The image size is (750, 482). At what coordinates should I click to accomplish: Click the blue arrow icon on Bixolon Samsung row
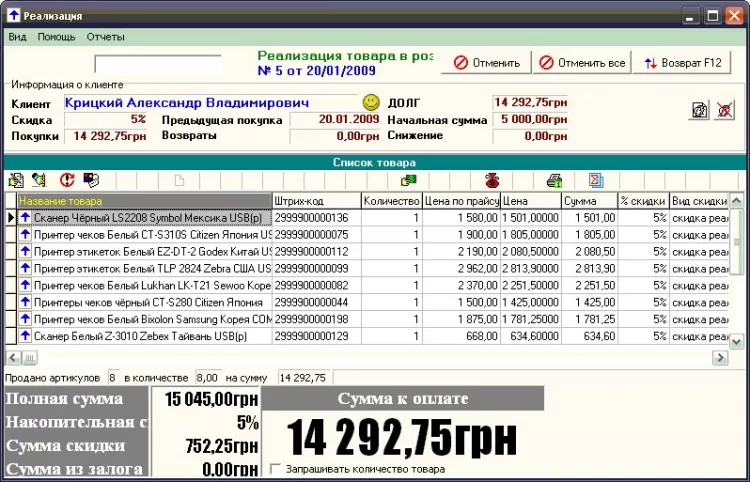pos(25,318)
